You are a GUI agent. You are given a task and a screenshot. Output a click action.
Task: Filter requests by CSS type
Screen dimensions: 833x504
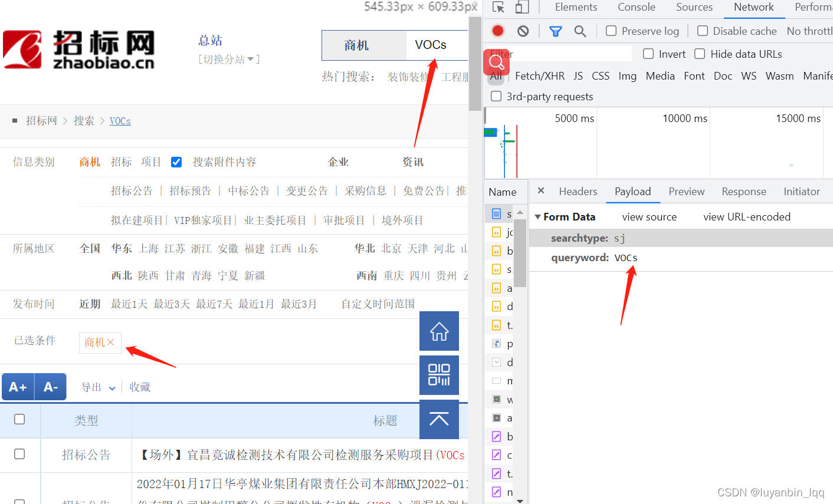click(601, 76)
